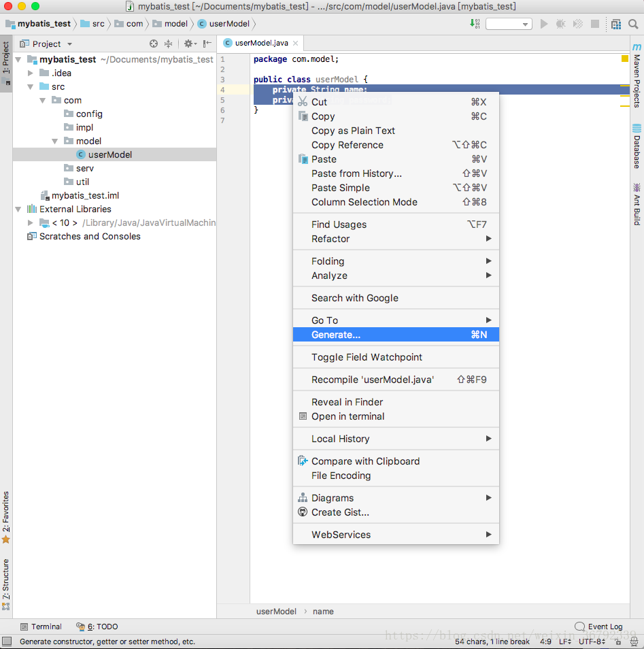644x649 pixels.
Task: Toggle Column Selection Mode
Action: (396, 202)
